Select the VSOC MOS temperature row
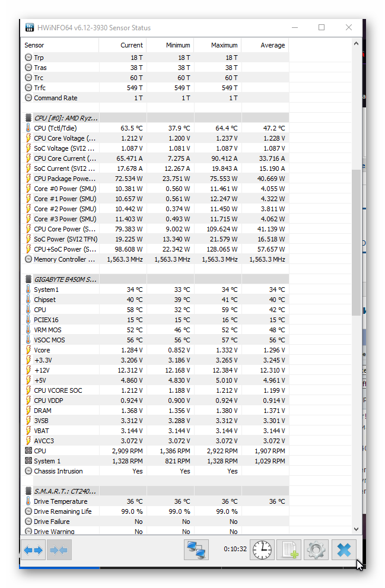The image size is (385, 588). click(155, 340)
